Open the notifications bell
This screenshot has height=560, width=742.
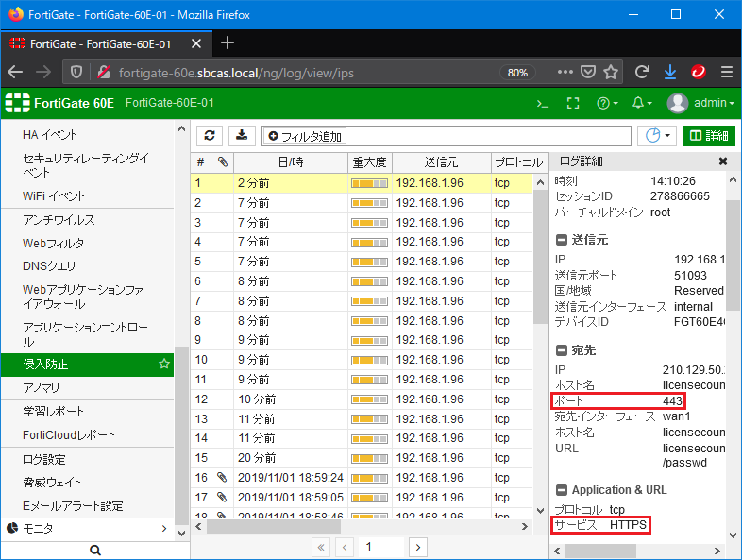tap(642, 103)
